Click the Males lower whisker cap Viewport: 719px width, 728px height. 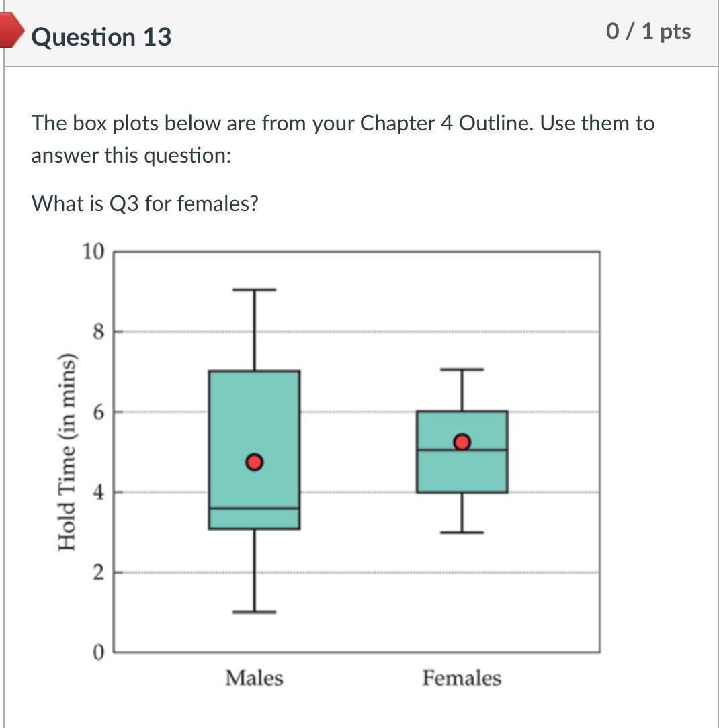pos(255,612)
